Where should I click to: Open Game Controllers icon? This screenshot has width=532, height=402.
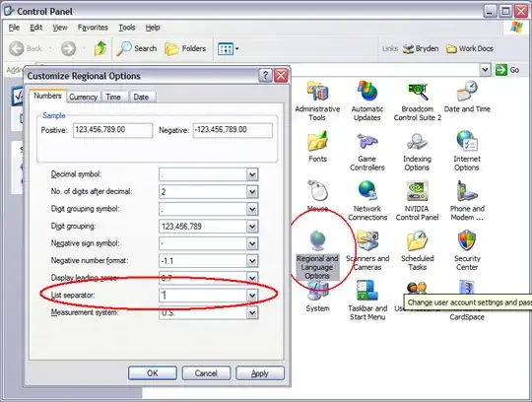367,141
